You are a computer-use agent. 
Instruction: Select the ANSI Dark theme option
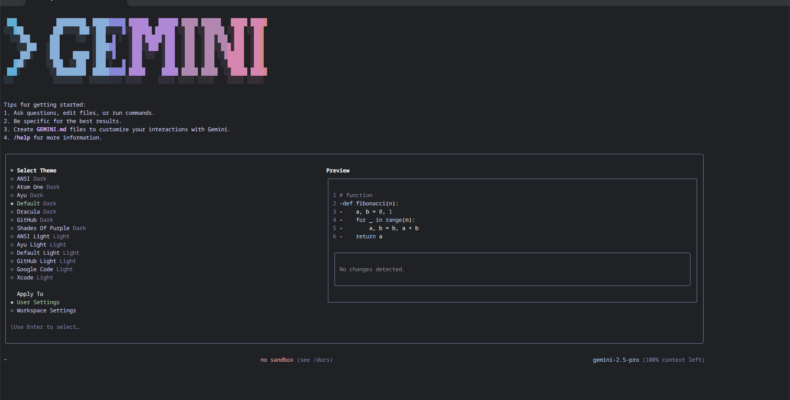29,179
